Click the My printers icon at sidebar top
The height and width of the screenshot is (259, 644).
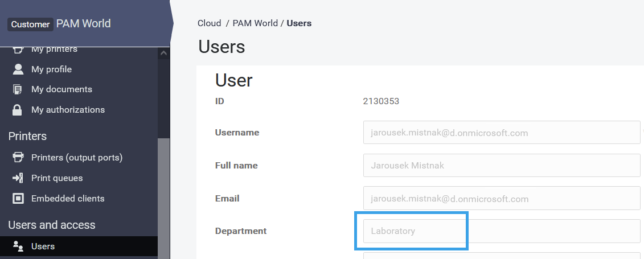(x=18, y=50)
